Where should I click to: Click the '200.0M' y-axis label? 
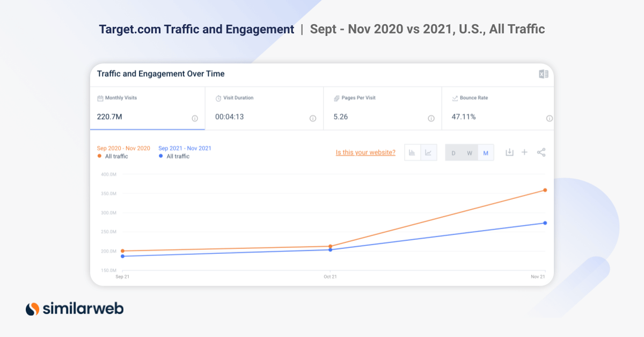[109, 251]
